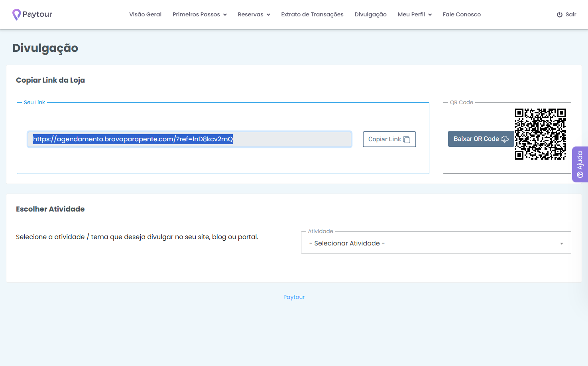This screenshot has height=366, width=588.
Task: Open Fale Conosco page
Action: pyautogui.click(x=462, y=14)
